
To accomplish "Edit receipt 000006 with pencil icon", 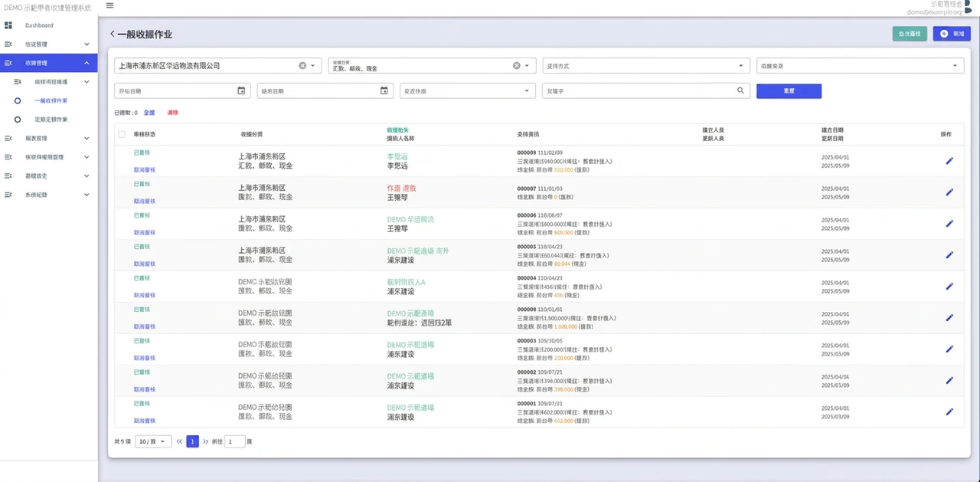I will coord(949,224).
